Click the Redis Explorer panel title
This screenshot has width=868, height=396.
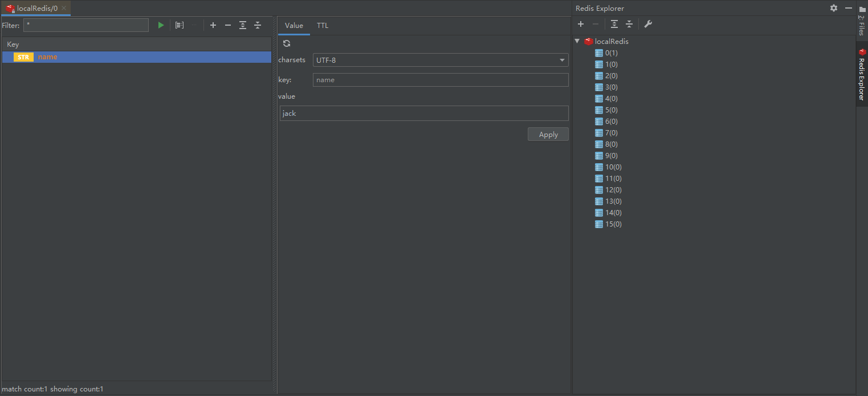pos(600,8)
